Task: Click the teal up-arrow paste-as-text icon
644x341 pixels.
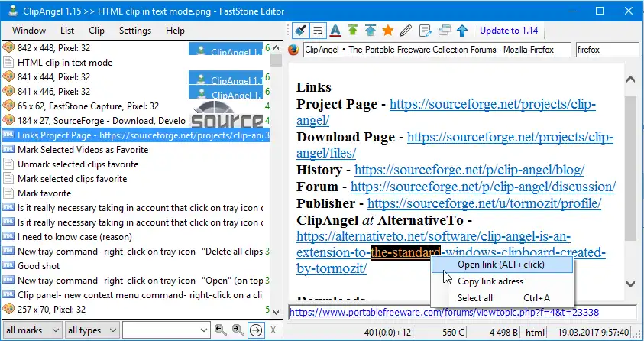Action: coord(370,31)
